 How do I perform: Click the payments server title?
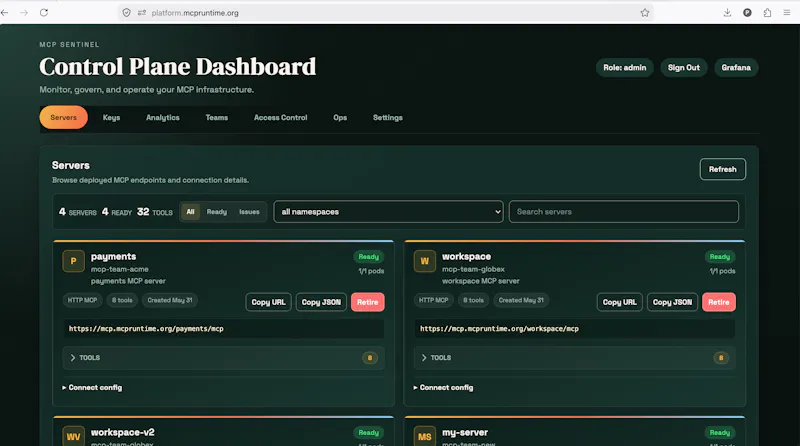click(x=114, y=257)
